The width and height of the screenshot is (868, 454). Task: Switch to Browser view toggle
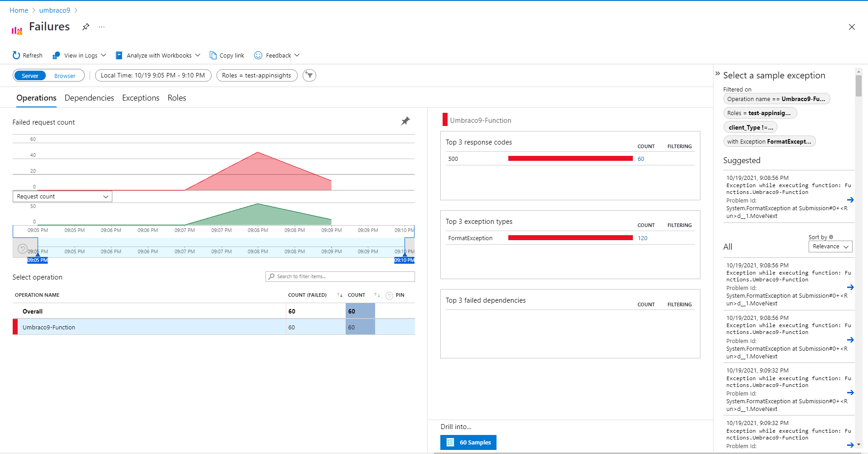point(65,76)
